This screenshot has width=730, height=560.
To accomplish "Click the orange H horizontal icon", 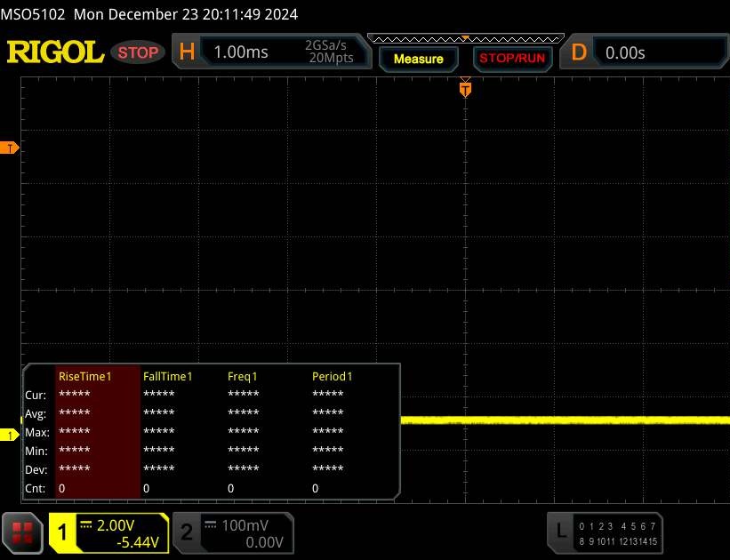I will (x=187, y=52).
